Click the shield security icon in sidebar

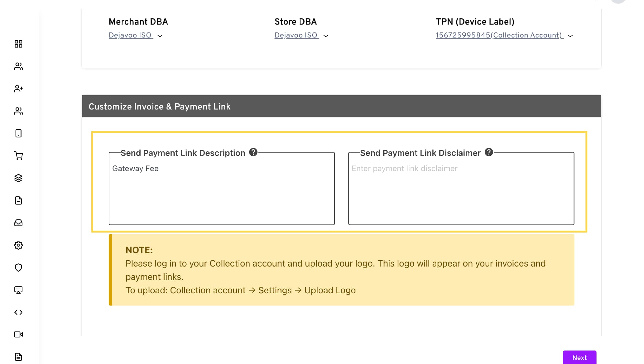pos(18,267)
